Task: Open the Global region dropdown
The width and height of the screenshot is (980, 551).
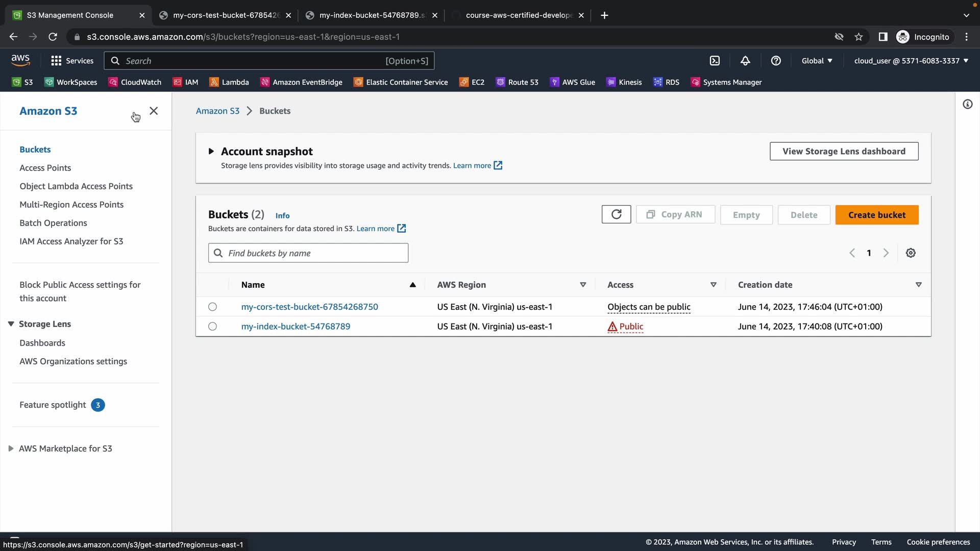Action: pos(817,61)
